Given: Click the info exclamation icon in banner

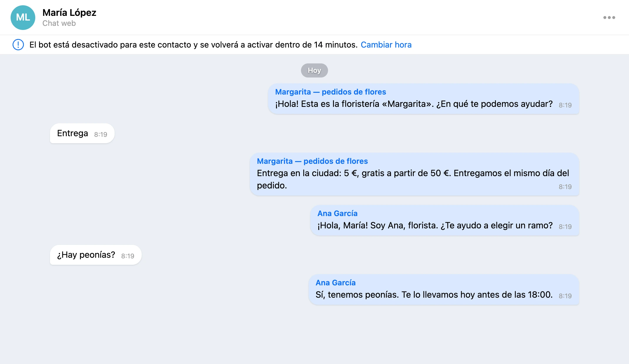Looking at the screenshot, I should point(18,45).
